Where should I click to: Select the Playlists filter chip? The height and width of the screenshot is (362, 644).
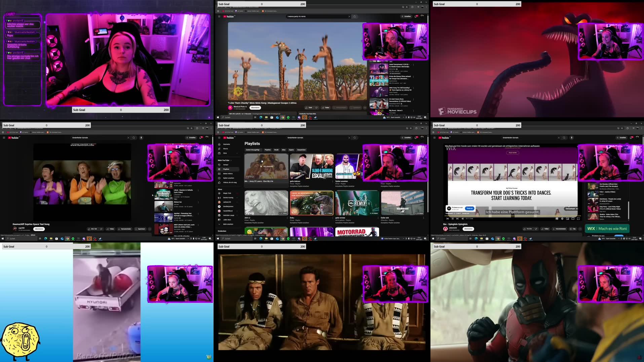268,150
